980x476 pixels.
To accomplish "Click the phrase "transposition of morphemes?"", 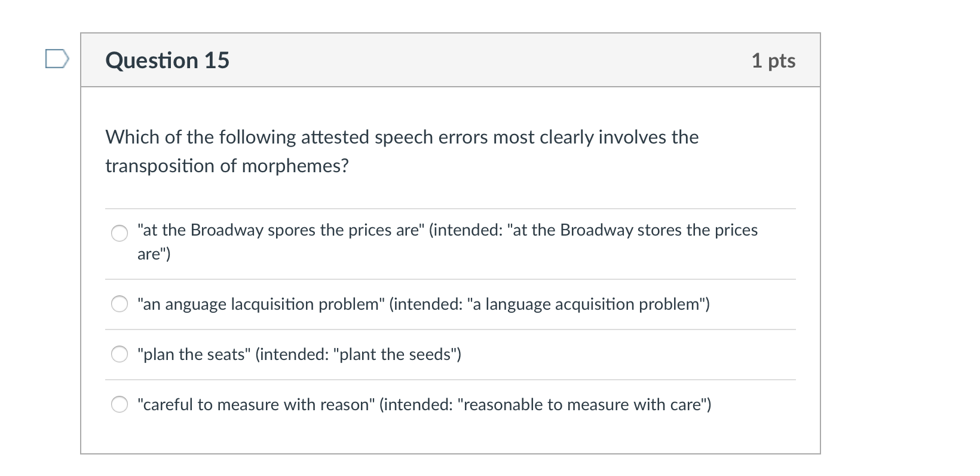I will [x=227, y=166].
